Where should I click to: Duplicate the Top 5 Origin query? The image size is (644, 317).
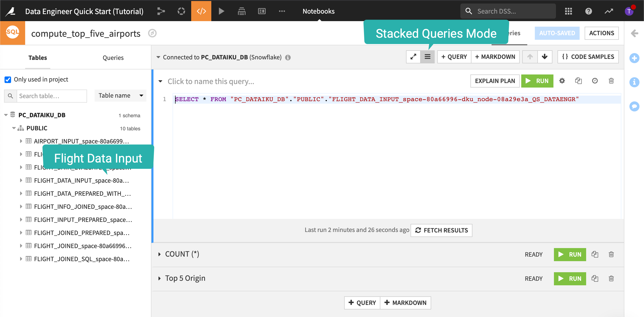coord(595,279)
